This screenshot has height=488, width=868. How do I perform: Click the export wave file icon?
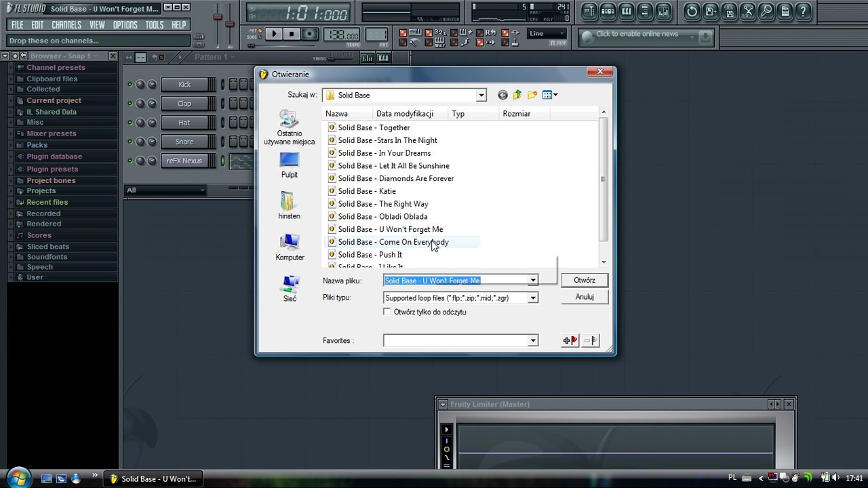(x=729, y=11)
